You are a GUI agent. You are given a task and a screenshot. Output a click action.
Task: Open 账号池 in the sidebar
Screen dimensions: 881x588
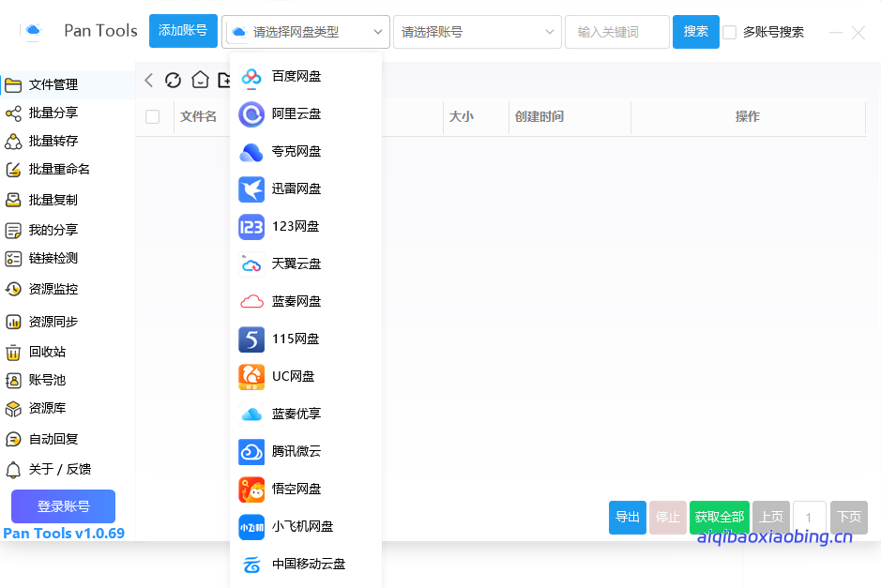48,381
